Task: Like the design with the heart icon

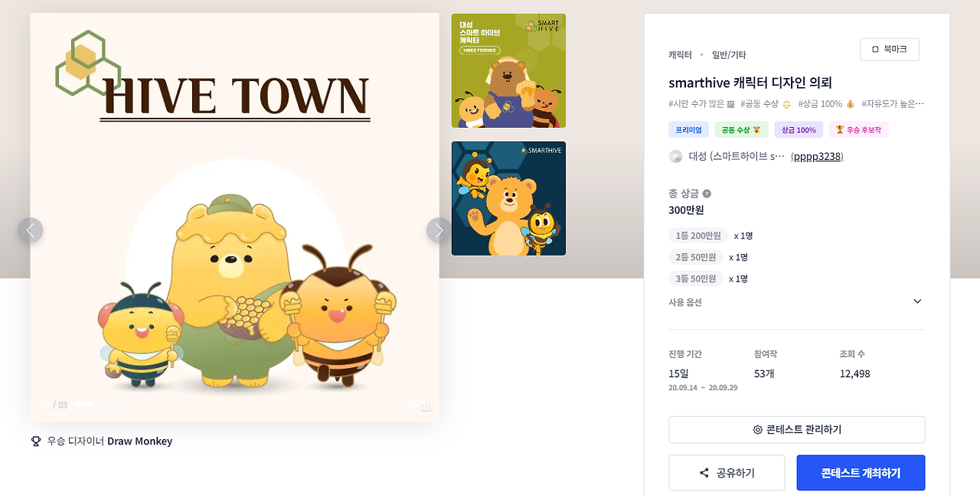Action: point(410,406)
